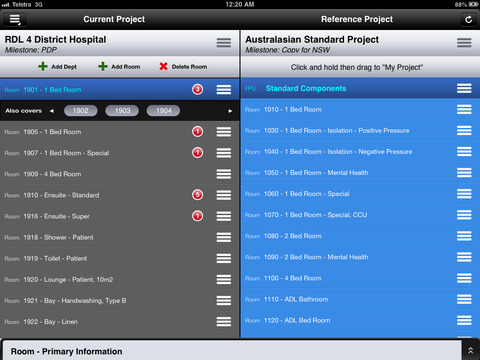Select covered room 1903 pill

pyautogui.click(x=122, y=111)
